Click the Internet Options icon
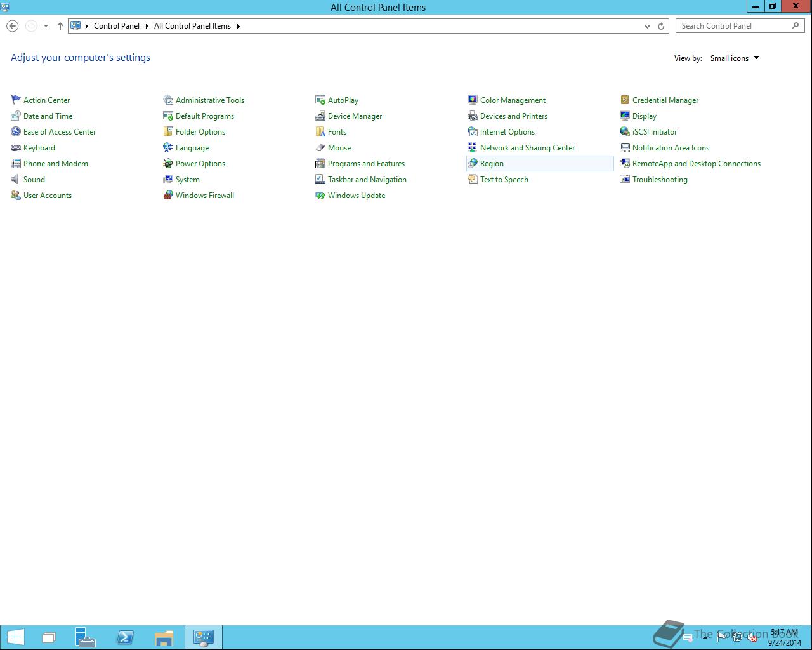The height and width of the screenshot is (650, 812). 473,131
